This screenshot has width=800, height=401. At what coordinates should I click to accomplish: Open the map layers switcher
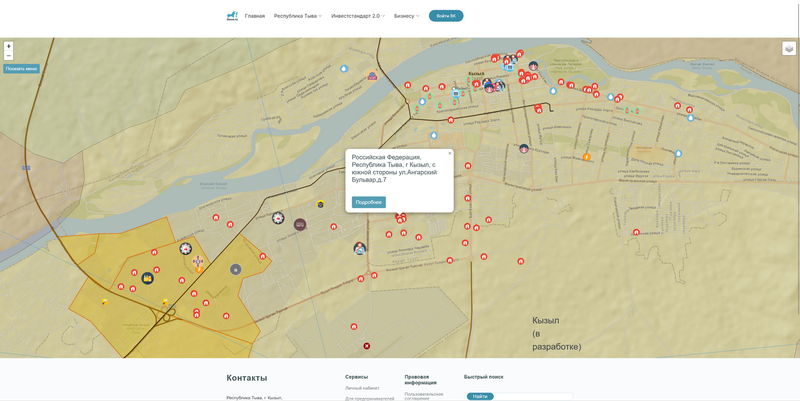(x=789, y=48)
